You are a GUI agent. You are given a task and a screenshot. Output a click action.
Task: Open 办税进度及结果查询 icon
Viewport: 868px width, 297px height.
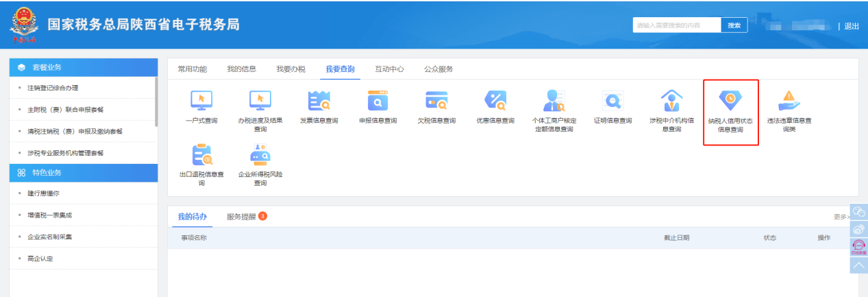260,101
